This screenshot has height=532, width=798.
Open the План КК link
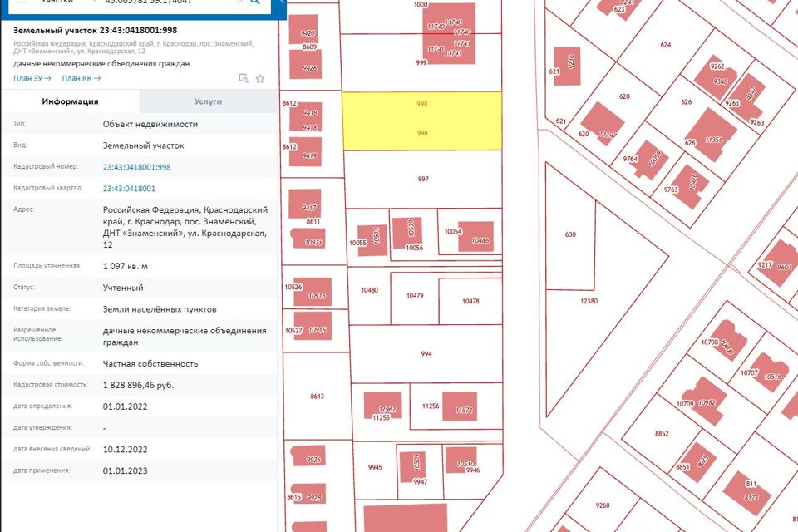point(81,78)
